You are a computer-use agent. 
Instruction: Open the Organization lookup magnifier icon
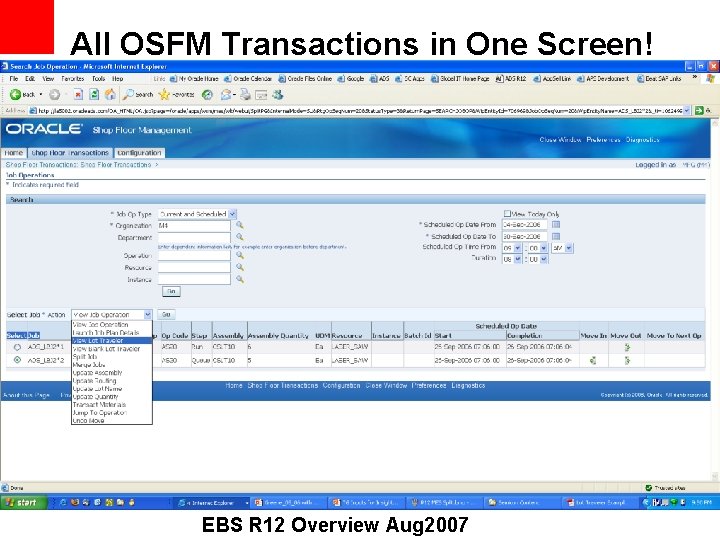point(240,225)
